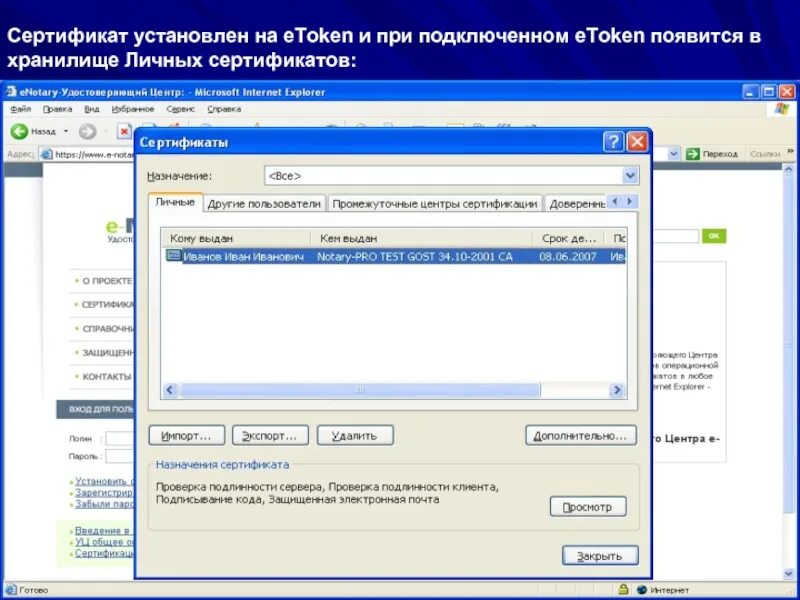Sort by the Кому выдан column header

click(x=236, y=238)
